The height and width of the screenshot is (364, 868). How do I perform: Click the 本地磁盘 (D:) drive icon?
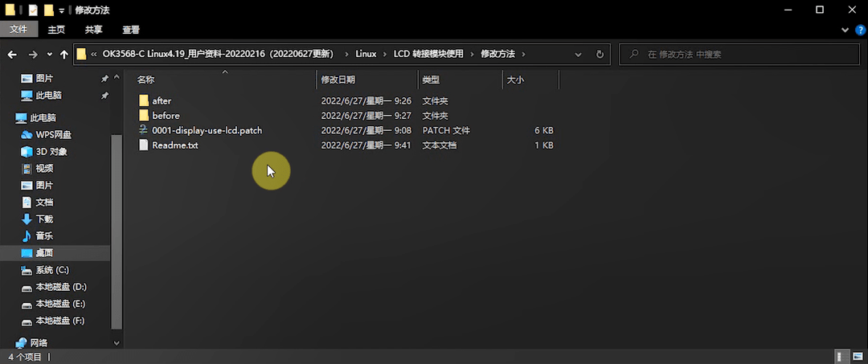[x=27, y=287]
